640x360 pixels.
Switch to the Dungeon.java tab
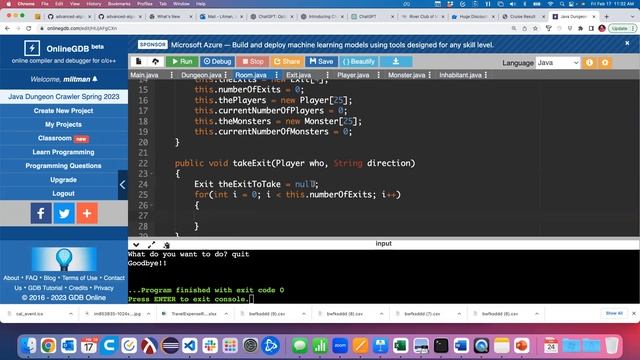[201, 75]
